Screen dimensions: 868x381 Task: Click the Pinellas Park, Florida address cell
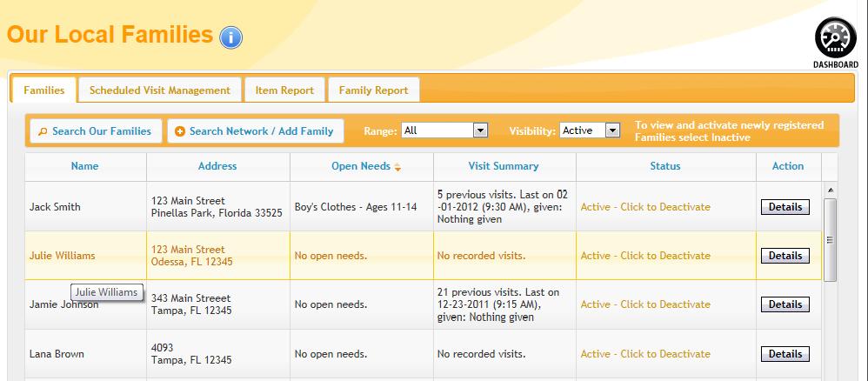(x=218, y=206)
